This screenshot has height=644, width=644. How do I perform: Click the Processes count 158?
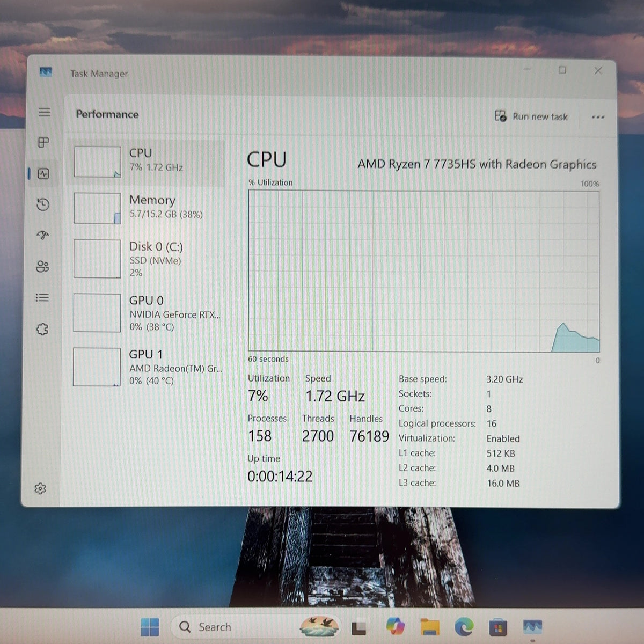[x=260, y=436]
